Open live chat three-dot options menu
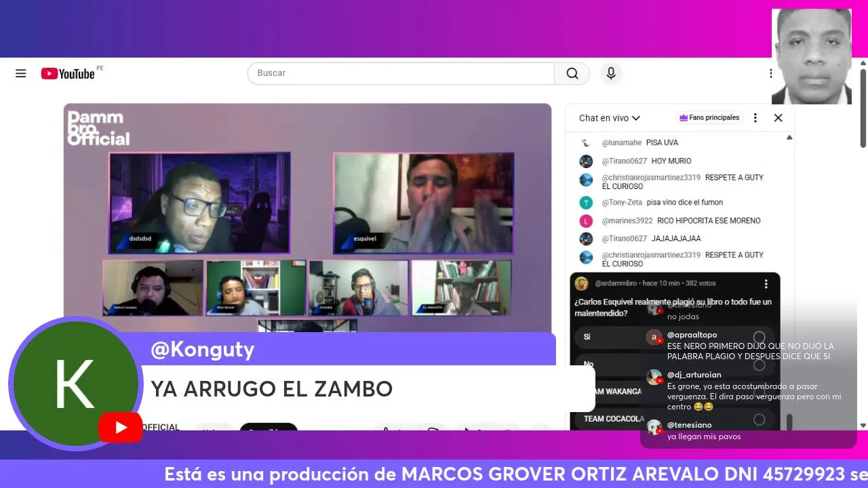Screen dimensions: 868x488 [x=755, y=118]
